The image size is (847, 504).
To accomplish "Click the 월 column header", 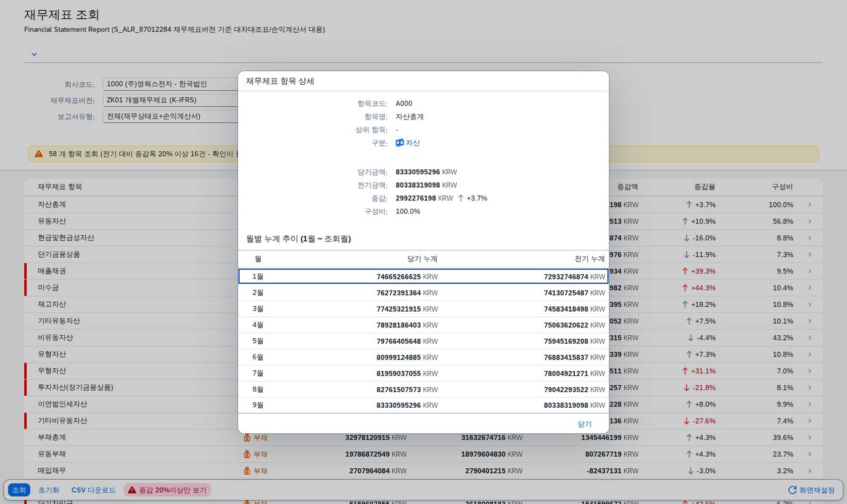I will (258, 259).
